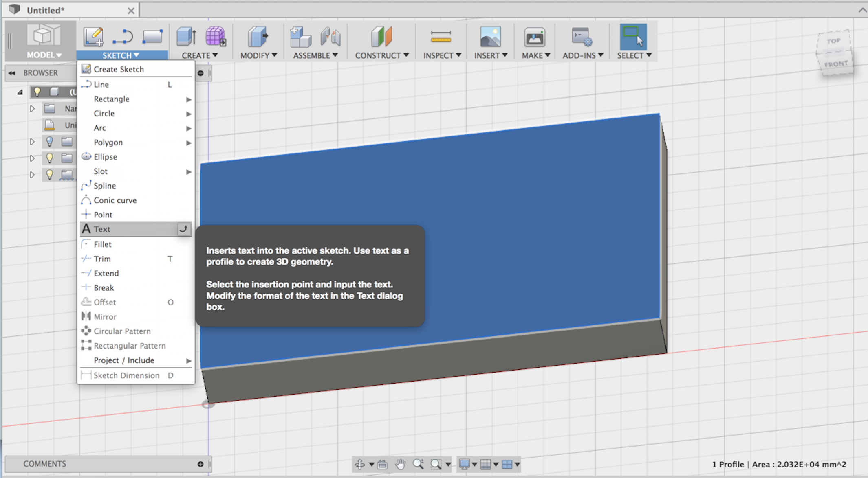Image resolution: width=868 pixels, height=478 pixels.
Task: Choose Spline from the SKETCH menu
Action: (x=136, y=186)
